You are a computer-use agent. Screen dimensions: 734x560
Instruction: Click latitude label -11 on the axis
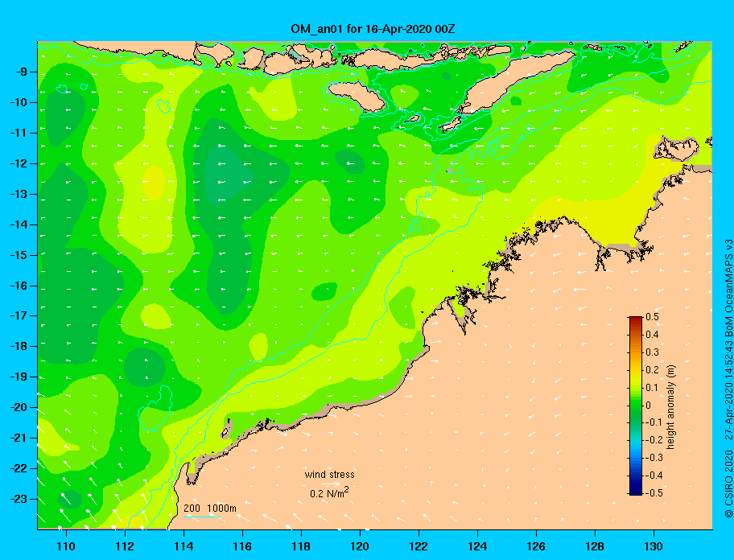[19, 133]
